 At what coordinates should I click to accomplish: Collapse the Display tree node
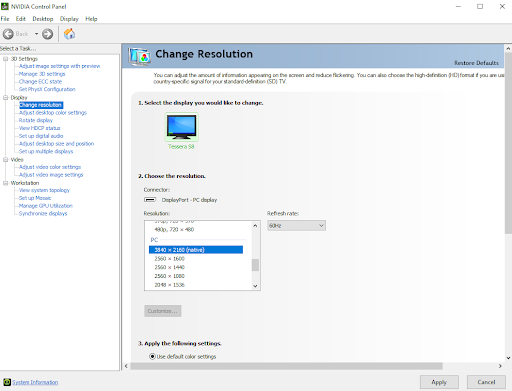click(6, 97)
